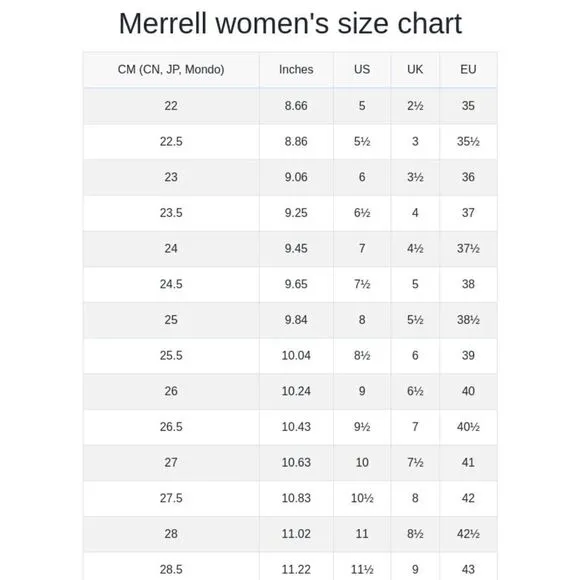This screenshot has height=580, width=580.
Task: Select the 22 cm cell
Action: pos(171,106)
